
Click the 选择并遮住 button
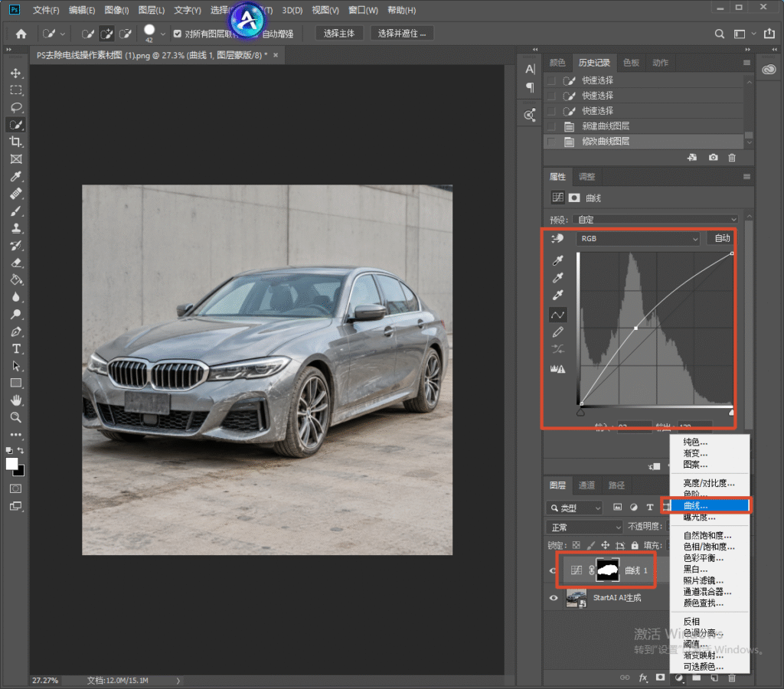tap(401, 34)
